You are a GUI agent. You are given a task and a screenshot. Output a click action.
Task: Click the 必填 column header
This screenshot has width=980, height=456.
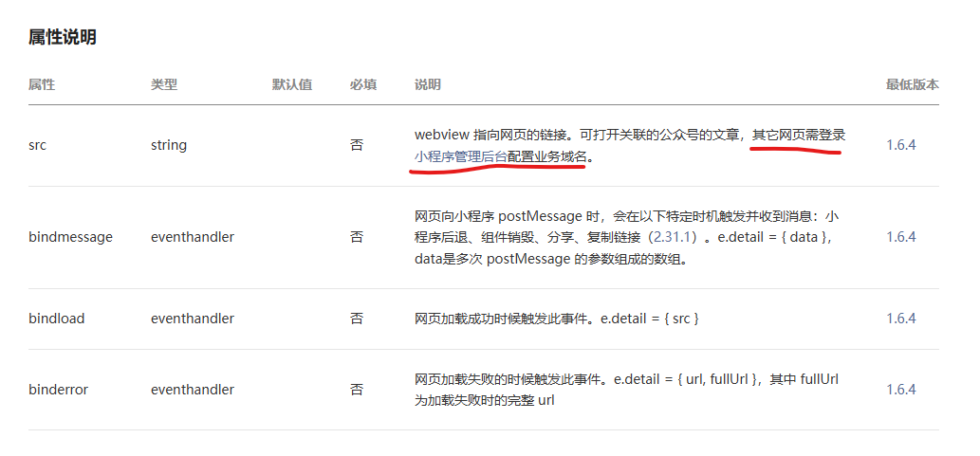[363, 84]
